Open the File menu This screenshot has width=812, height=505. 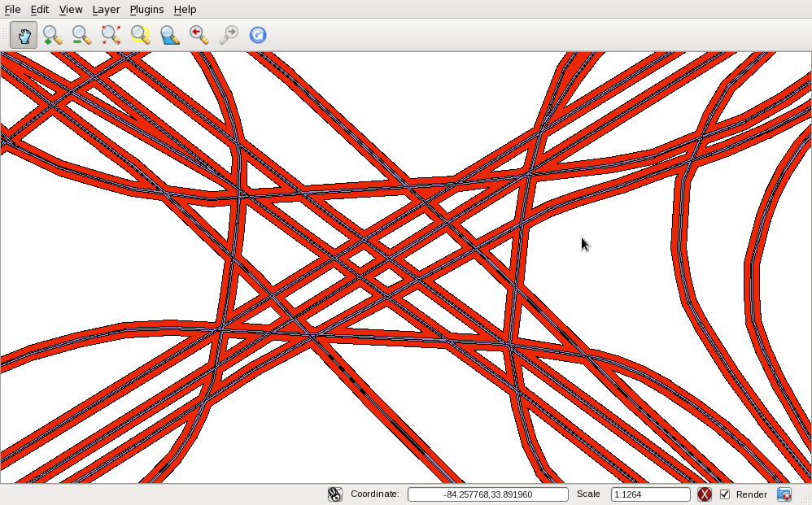tap(12, 9)
